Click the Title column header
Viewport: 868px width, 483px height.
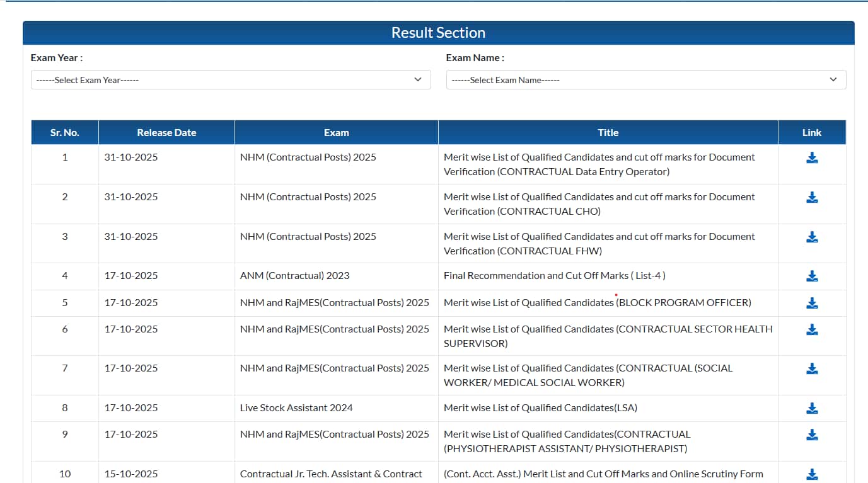click(608, 133)
